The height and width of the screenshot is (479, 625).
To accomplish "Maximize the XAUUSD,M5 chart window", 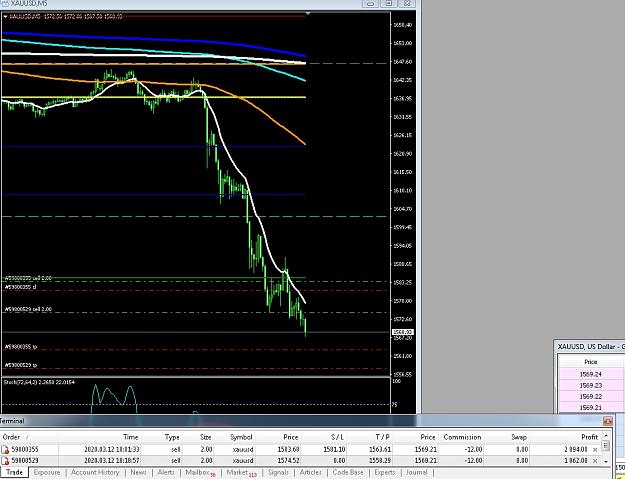I will click(389, 3).
